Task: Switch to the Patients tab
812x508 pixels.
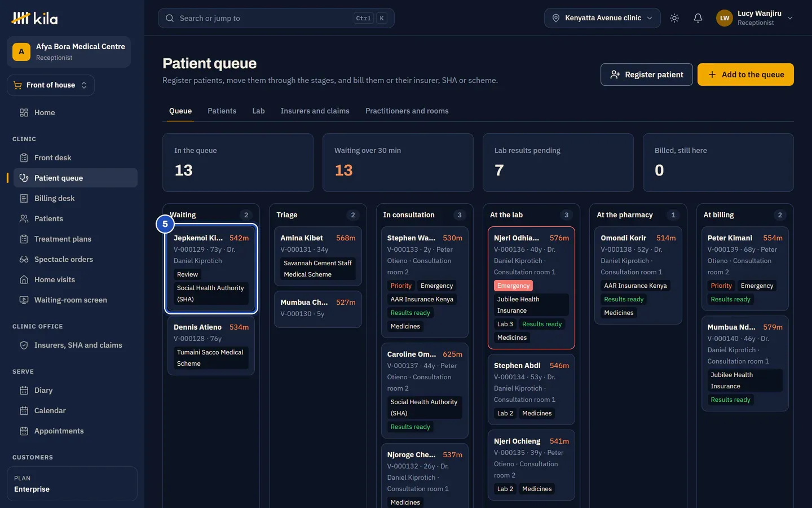Action: point(222,111)
